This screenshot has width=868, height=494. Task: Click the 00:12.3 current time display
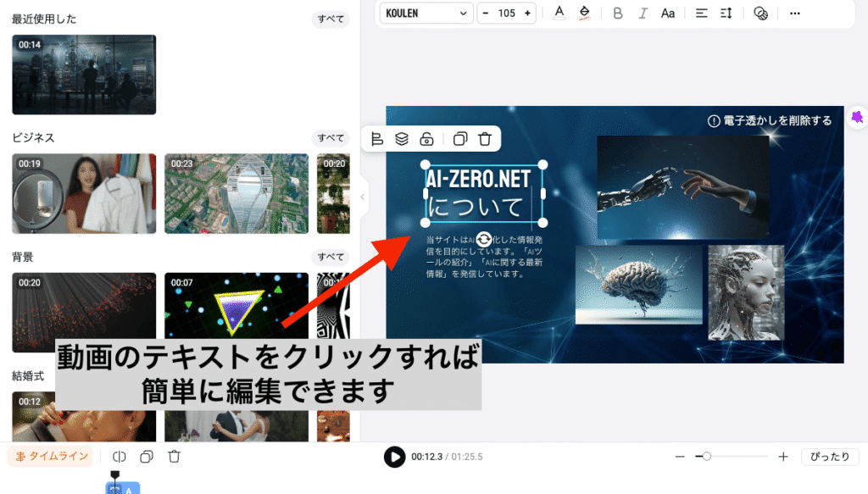pyautogui.click(x=427, y=457)
